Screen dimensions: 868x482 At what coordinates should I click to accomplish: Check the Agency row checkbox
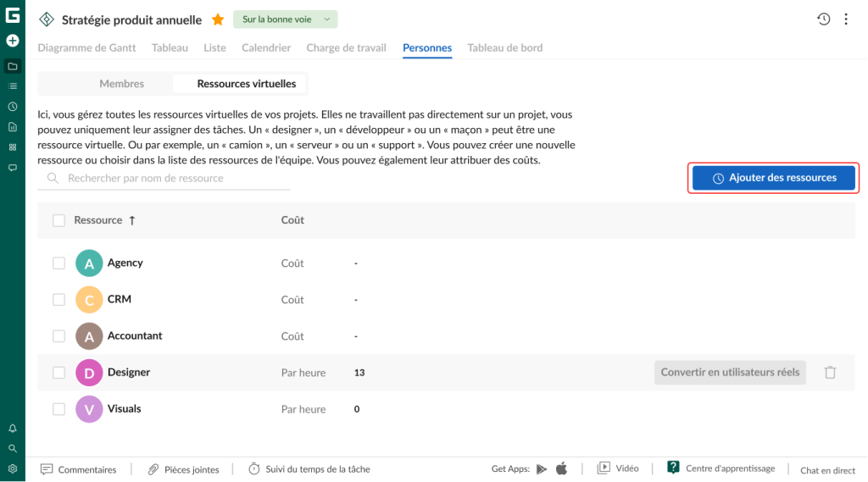(x=58, y=263)
